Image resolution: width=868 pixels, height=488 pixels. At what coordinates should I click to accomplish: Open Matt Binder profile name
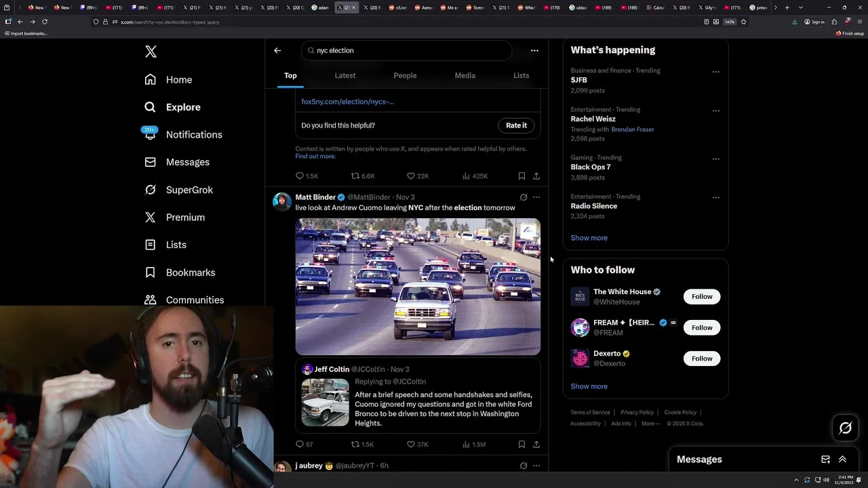click(x=315, y=197)
